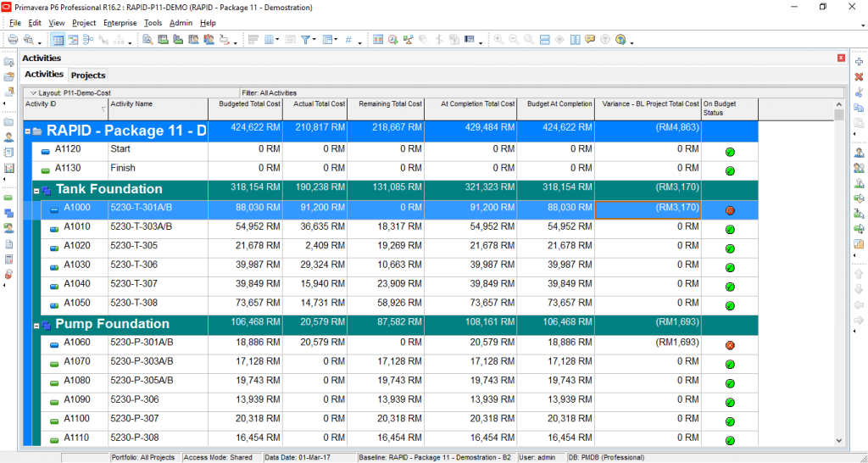Open the Group and Sort dropdown arrow
Screen dimensions: 868x463
click(x=336, y=39)
